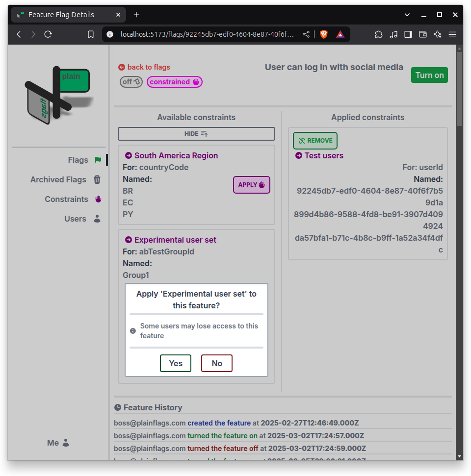Open Brave Shields in the address bar

click(323, 34)
